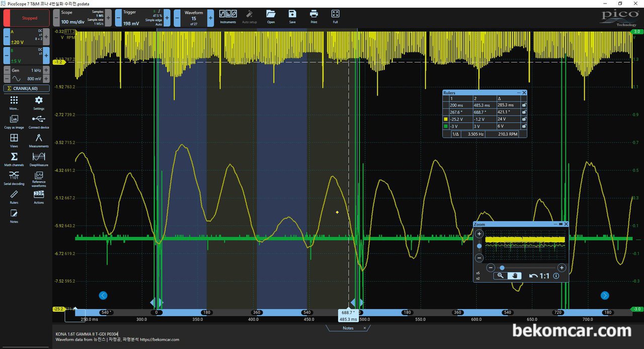Open Reference waveforms

[39, 178]
